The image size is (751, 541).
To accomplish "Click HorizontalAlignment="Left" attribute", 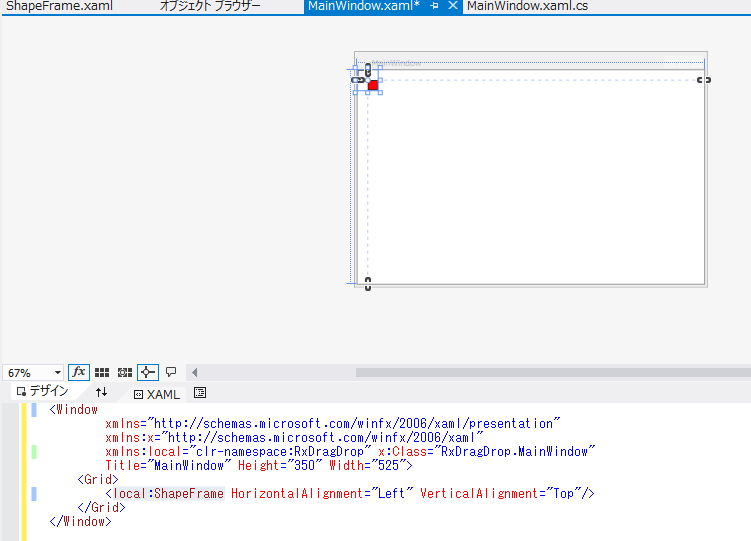I will [322, 494].
